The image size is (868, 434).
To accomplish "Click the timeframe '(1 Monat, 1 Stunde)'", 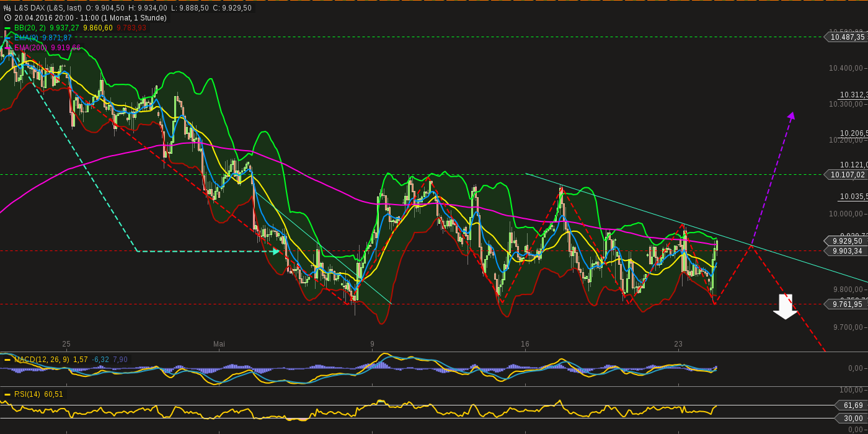I will (x=135, y=18).
